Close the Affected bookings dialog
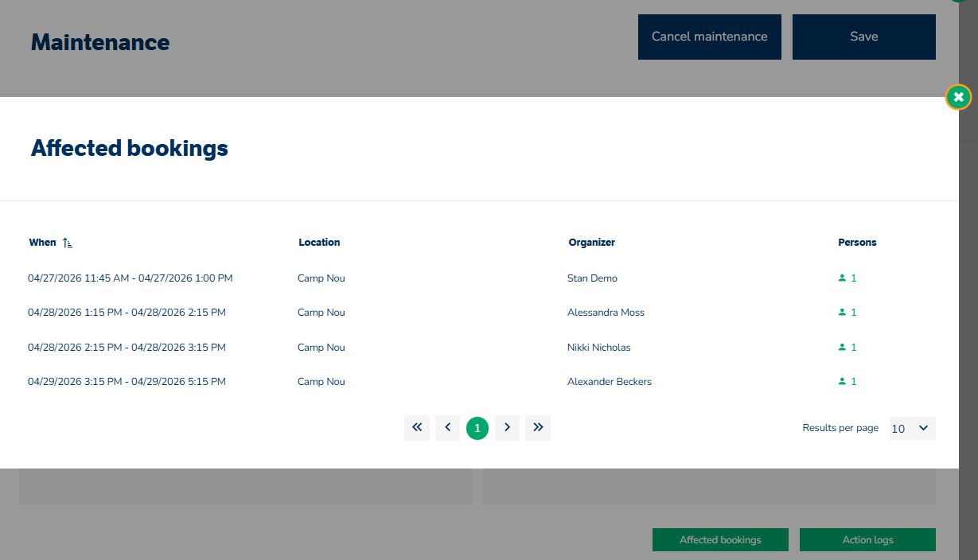This screenshot has width=978, height=560. [x=958, y=98]
